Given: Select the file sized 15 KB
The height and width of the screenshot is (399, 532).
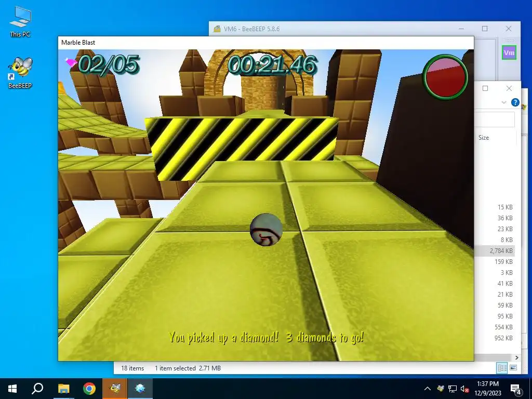Looking at the screenshot, I should coord(505,207).
